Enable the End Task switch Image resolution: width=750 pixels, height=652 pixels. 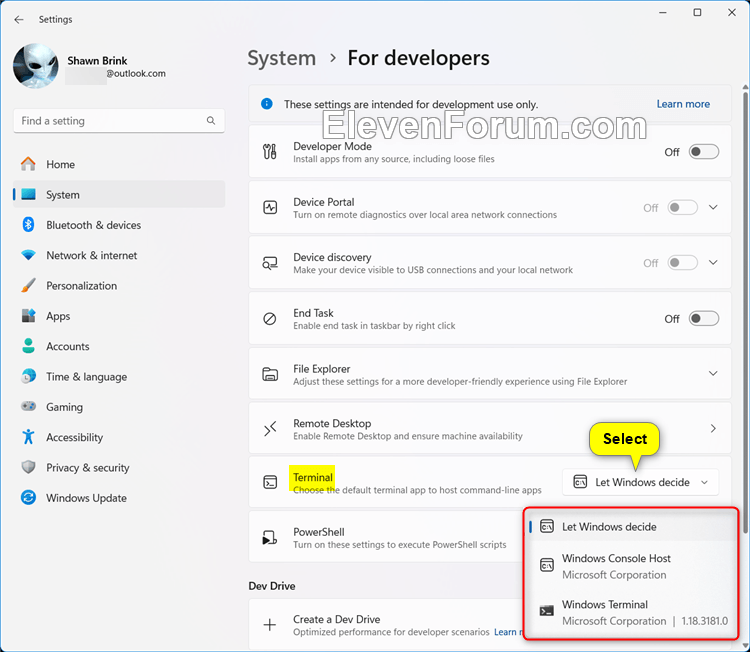704,319
